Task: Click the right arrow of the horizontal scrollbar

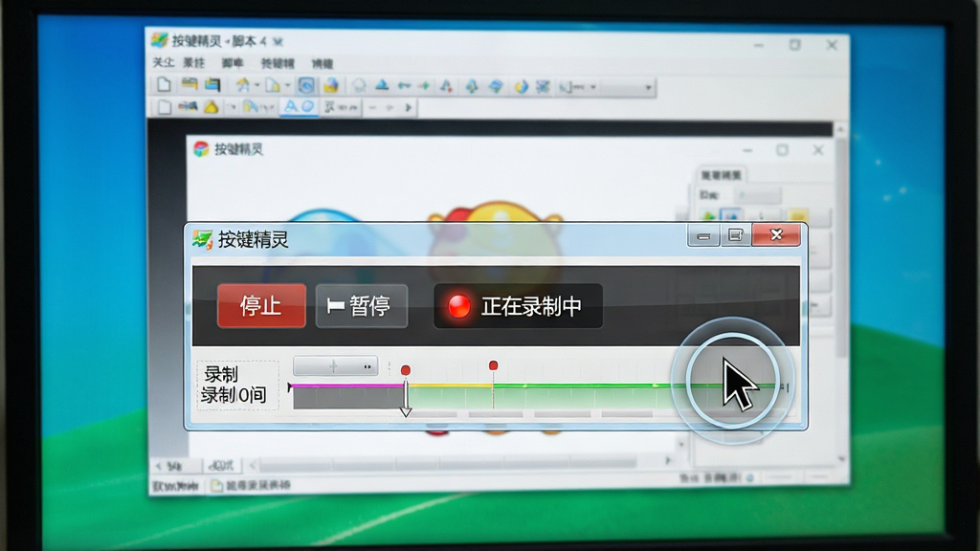Action: (x=668, y=461)
